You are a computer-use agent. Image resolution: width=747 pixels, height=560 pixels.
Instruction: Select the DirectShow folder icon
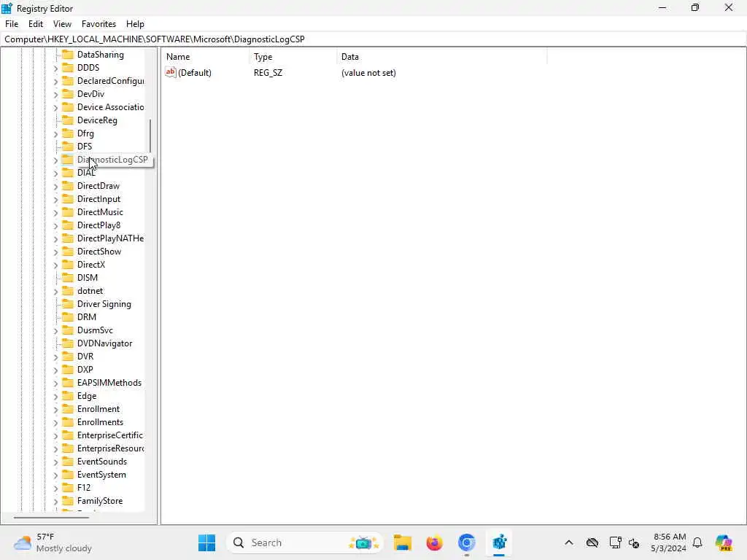pyautogui.click(x=68, y=252)
